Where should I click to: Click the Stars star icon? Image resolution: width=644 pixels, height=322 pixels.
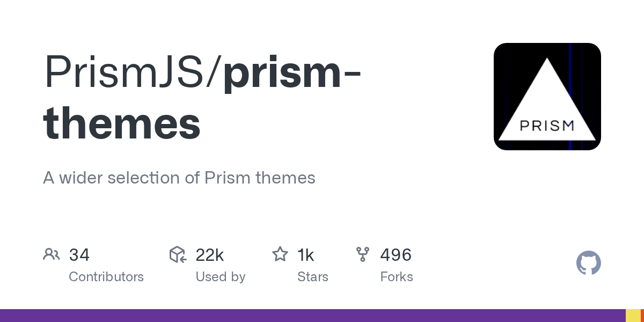click(280, 254)
